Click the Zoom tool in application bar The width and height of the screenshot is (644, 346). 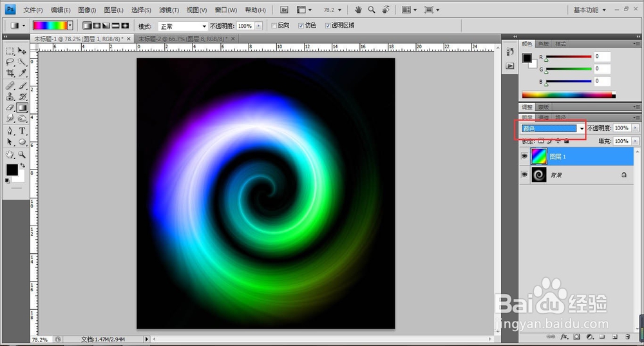tap(372, 10)
